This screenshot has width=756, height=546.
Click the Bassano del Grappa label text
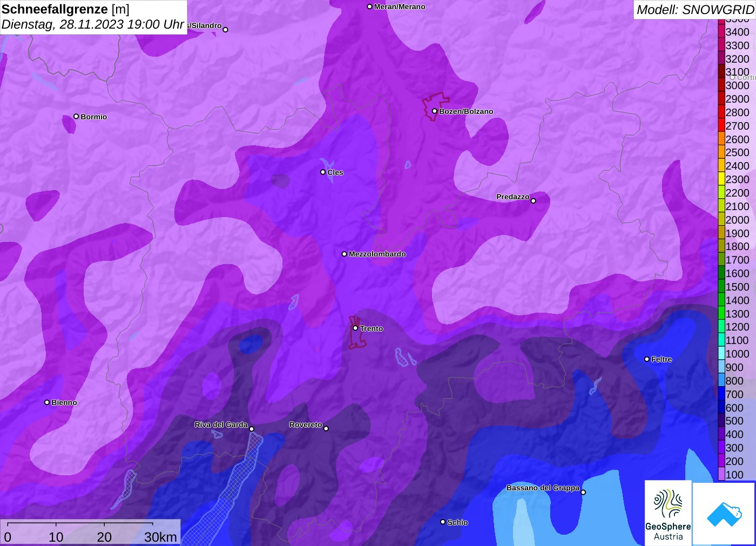pyautogui.click(x=543, y=488)
